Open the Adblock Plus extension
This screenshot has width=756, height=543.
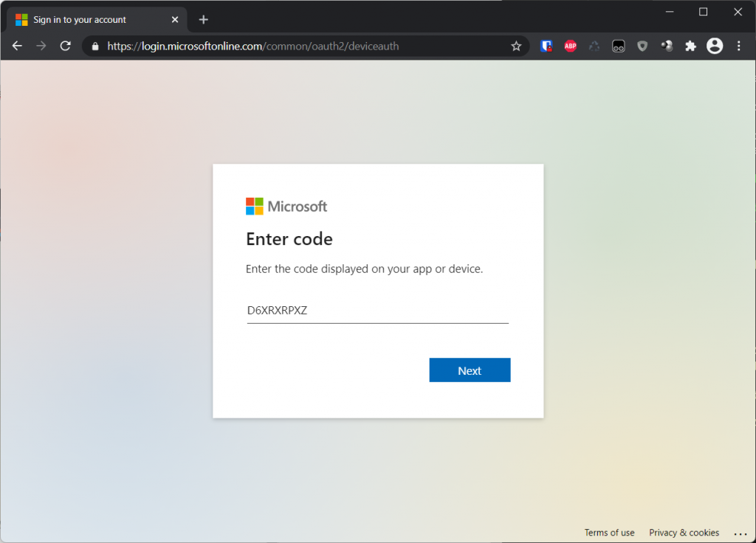571,46
